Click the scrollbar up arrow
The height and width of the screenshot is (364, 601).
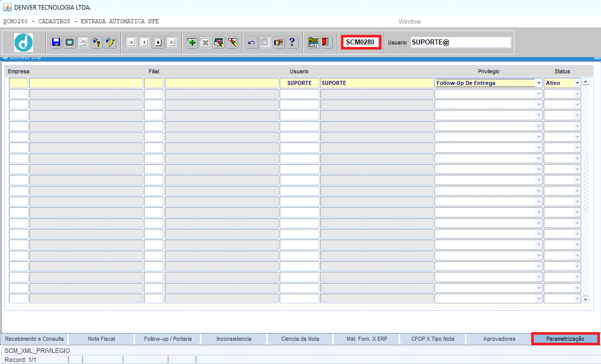[x=585, y=81]
